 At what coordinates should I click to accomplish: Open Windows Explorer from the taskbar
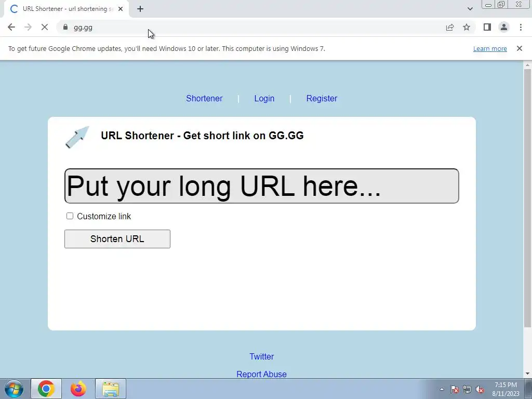(111, 389)
